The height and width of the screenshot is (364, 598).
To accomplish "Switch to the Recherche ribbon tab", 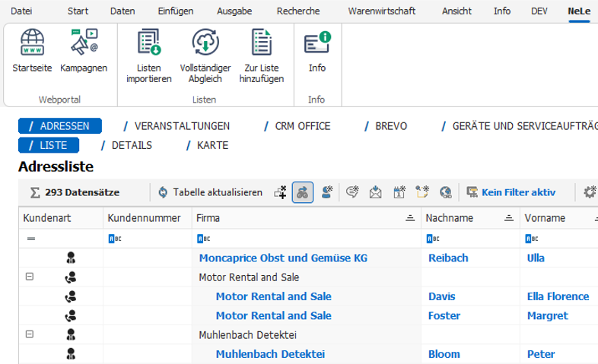I will [x=298, y=11].
